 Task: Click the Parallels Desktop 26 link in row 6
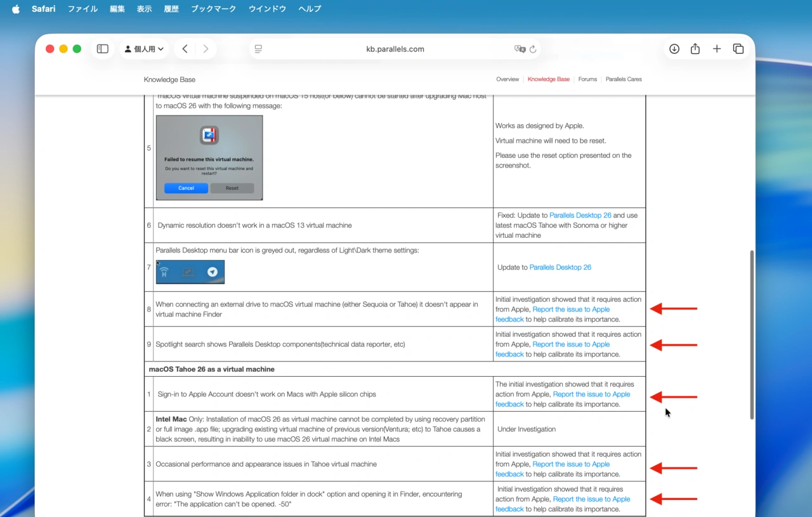[x=580, y=215]
